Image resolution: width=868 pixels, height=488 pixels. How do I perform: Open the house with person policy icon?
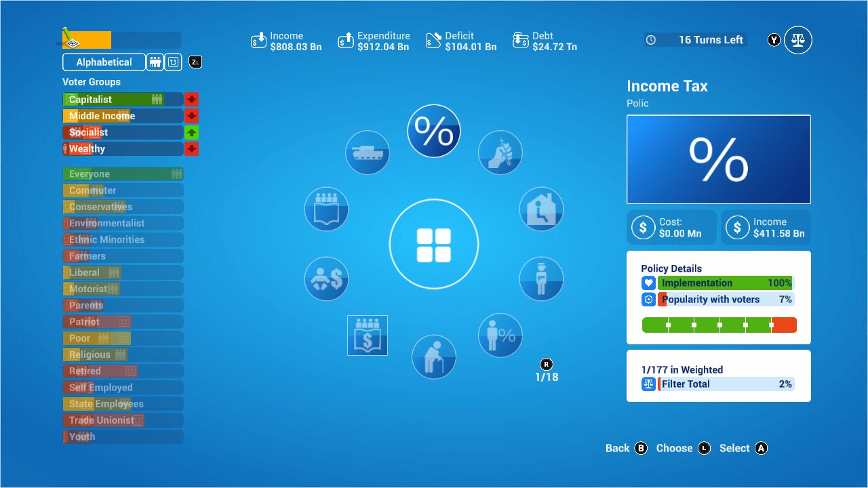point(541,209)
